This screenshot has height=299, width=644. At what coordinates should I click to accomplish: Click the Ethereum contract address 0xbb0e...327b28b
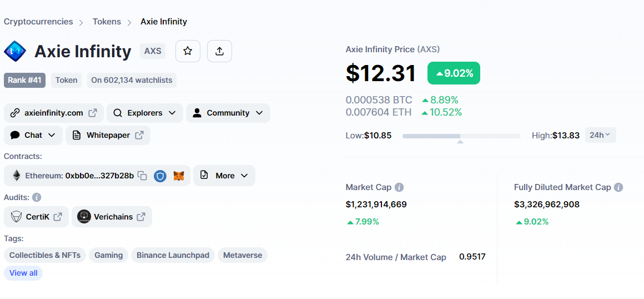pyautogui.click(x=99, y=176)
